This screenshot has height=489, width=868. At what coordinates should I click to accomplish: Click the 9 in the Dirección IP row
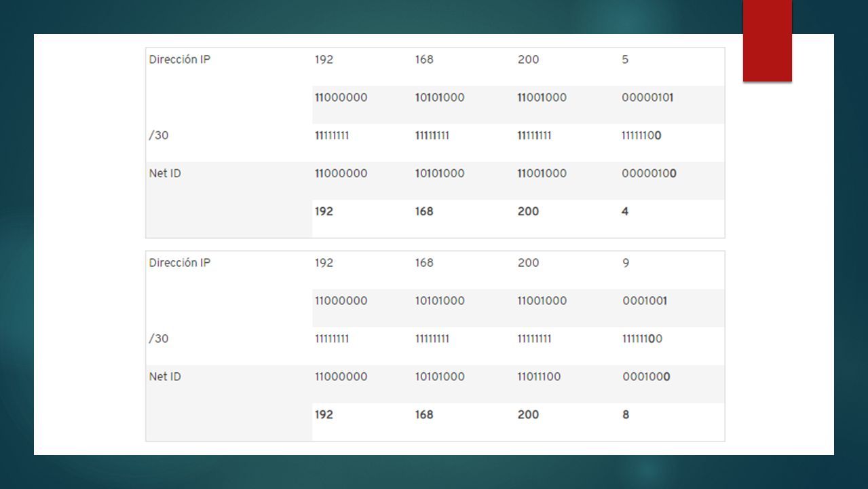[x=626, y=263]
